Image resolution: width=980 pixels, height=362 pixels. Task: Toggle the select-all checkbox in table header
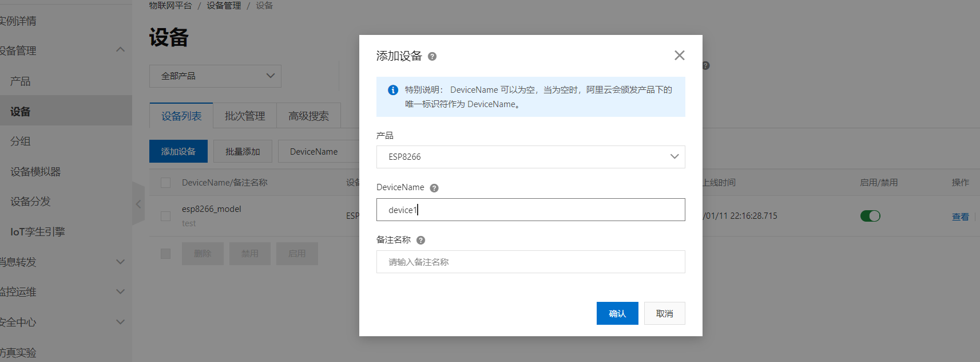point(166,183)
